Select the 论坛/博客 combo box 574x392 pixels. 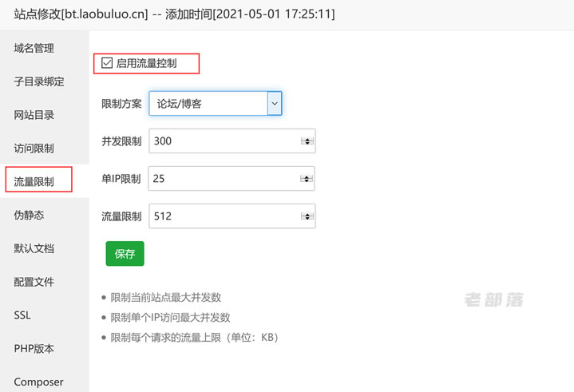click(x=216, y=104)
